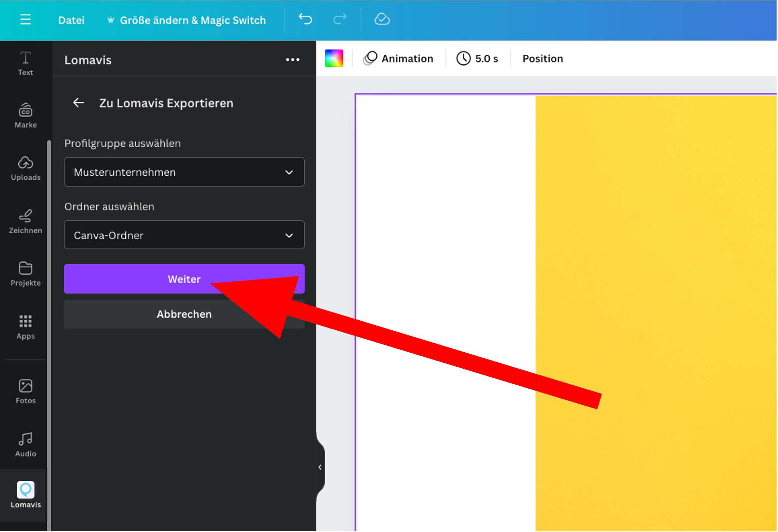Open the Uploads sidebar panel
Image resolution: width=778 pixels, height=532 pixels.
(x=26, y=168)
